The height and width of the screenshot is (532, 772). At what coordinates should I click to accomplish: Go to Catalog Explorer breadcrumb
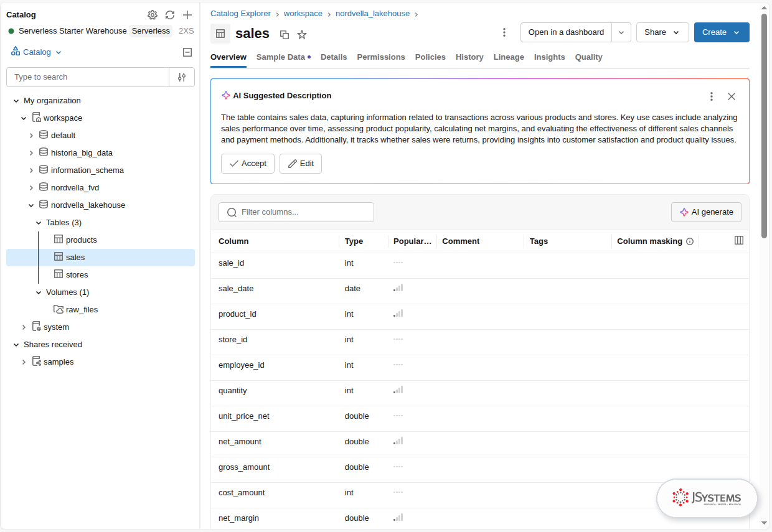click(240, 13)
